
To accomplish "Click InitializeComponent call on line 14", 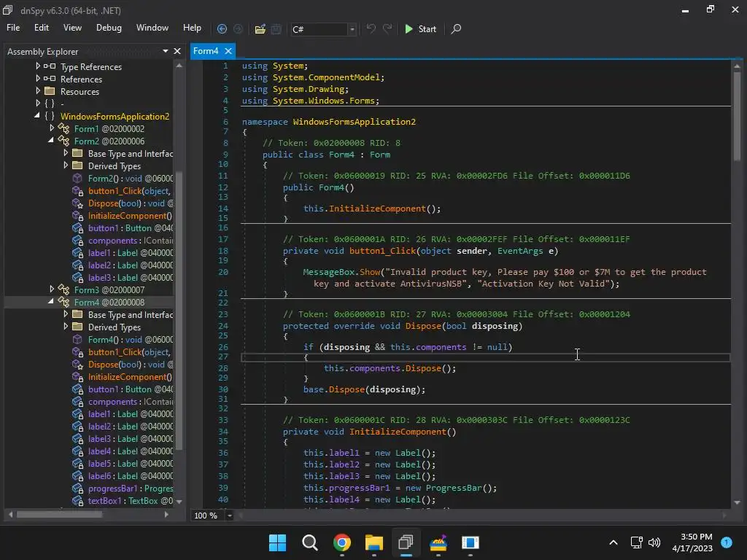I will 377,209.
